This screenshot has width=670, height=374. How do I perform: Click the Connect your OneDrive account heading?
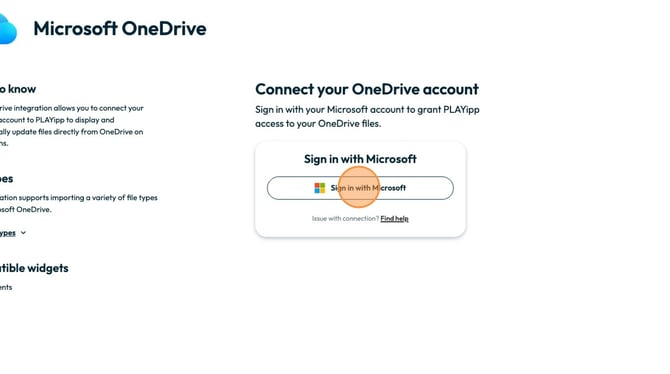[x=367, y=89]
